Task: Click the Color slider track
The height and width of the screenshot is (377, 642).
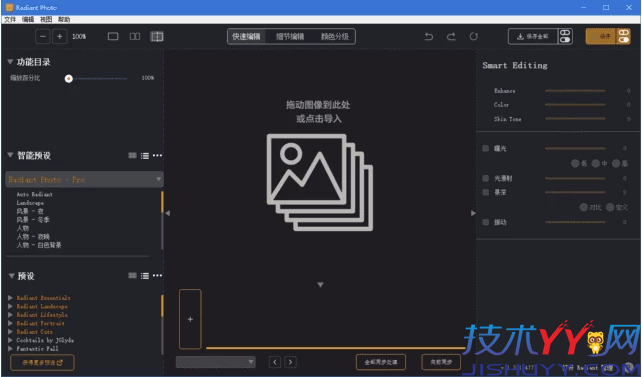Action: coord(575,105)
